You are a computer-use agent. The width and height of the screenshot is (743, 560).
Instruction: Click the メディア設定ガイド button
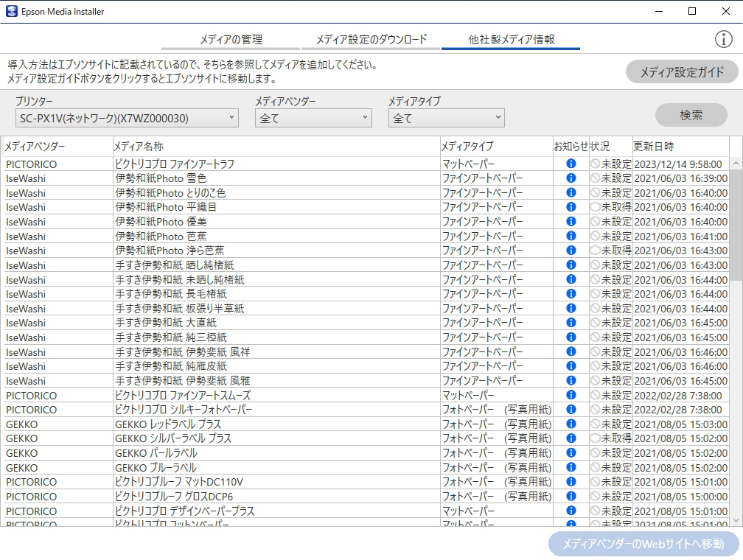coord(682,71)
